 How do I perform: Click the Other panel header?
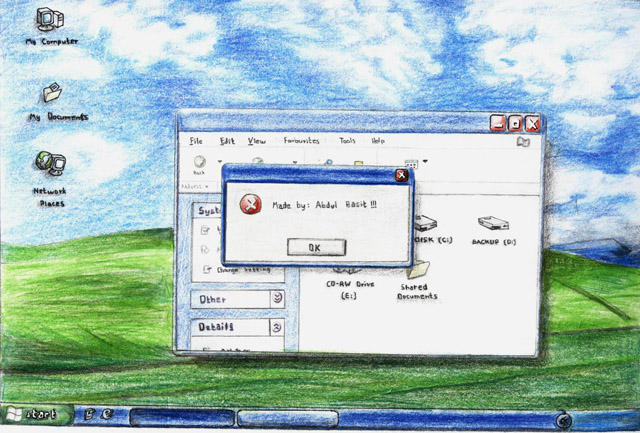(x=237, y=299)
